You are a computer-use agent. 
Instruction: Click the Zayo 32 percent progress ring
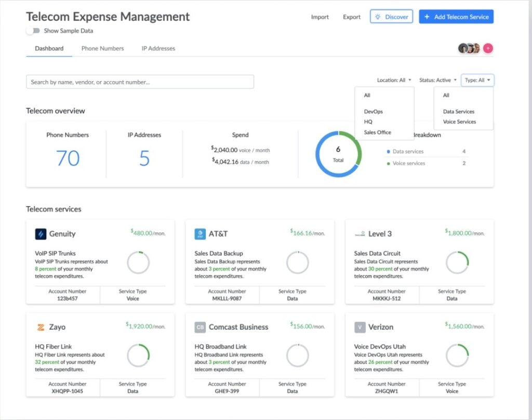click(138, 356)
